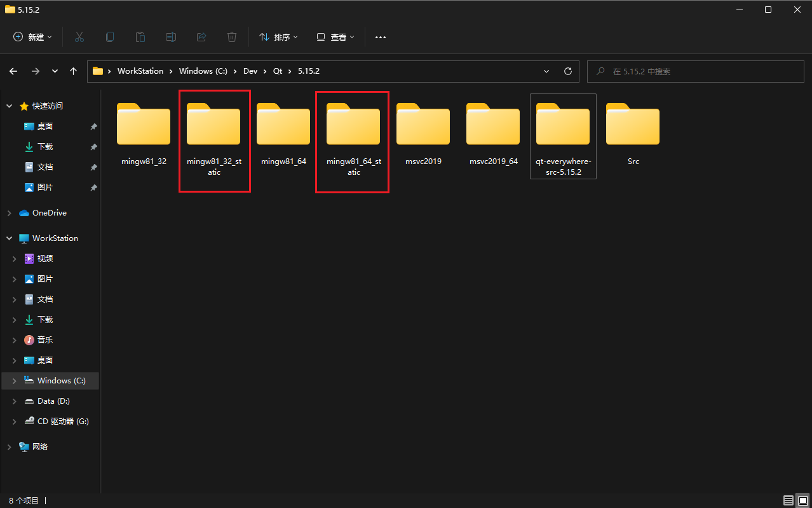Click the folder icon in address bar

click(x=98, y=71)
